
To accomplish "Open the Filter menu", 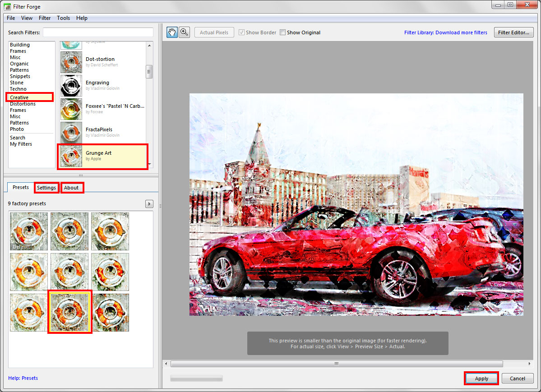I will pyautogui.click(x=45, y=18).
